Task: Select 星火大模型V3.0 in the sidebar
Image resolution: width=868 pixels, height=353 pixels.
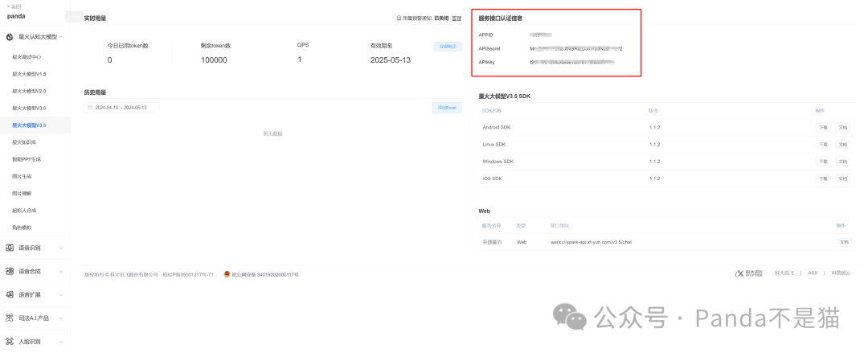Action: (29, 108)
